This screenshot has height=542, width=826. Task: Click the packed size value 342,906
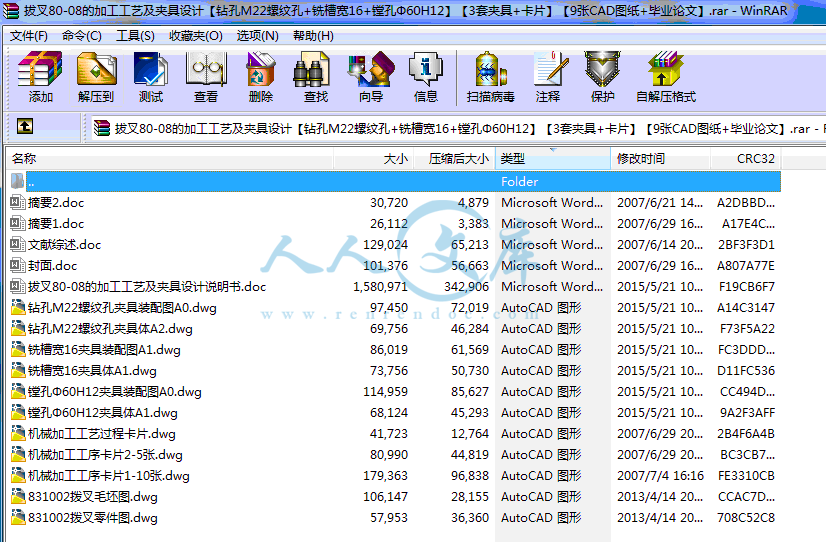coord(466,287)
